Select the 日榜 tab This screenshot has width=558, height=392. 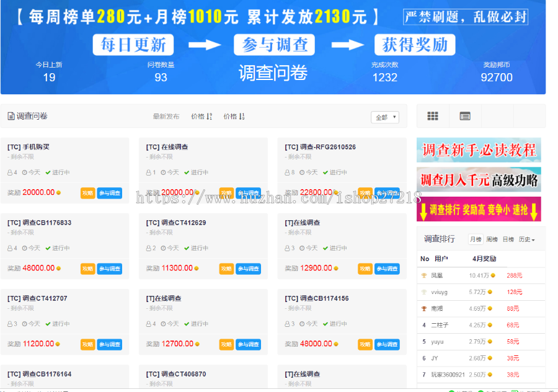coord(508,239)
